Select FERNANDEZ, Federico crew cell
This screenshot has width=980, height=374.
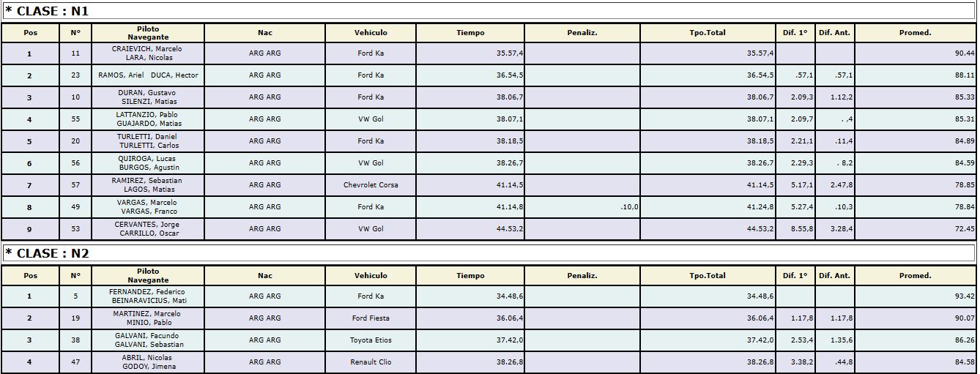click(148, 296)
